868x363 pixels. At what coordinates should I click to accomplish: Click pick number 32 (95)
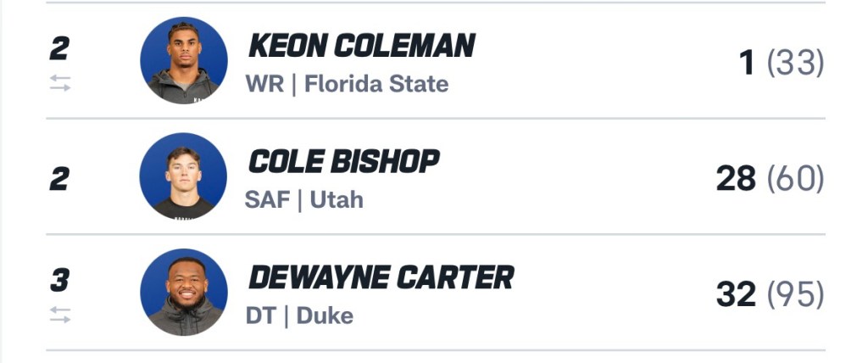click(x=770, y=293)
